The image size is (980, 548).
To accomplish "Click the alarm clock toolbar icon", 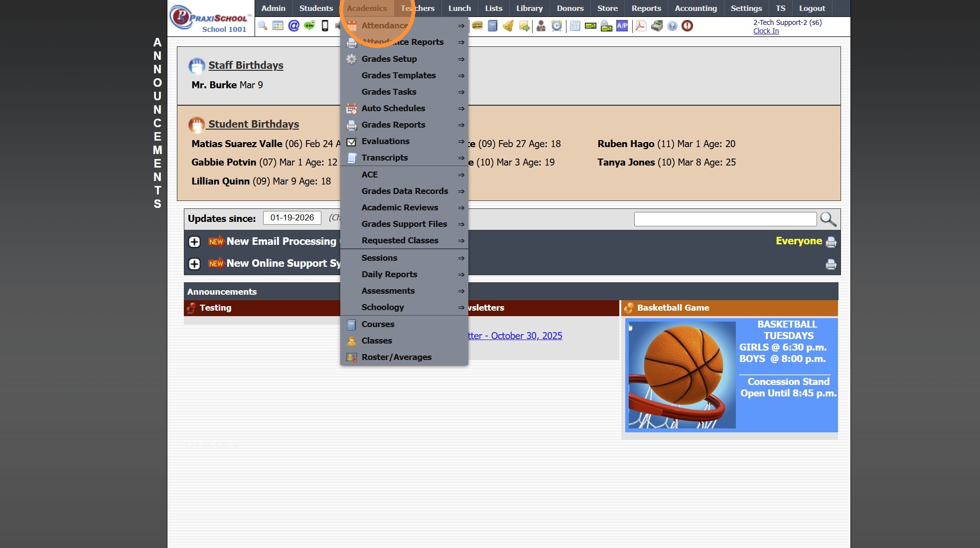I will point(557,26).
